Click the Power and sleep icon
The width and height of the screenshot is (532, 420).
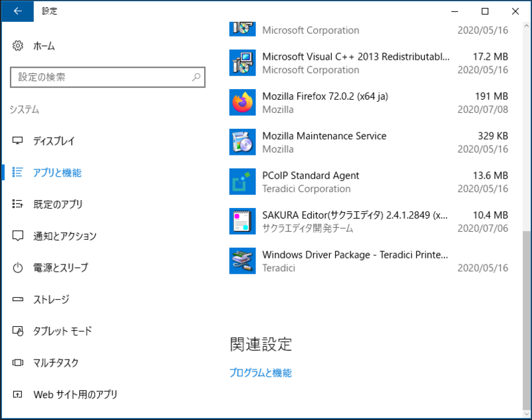[x=18, y=267]
